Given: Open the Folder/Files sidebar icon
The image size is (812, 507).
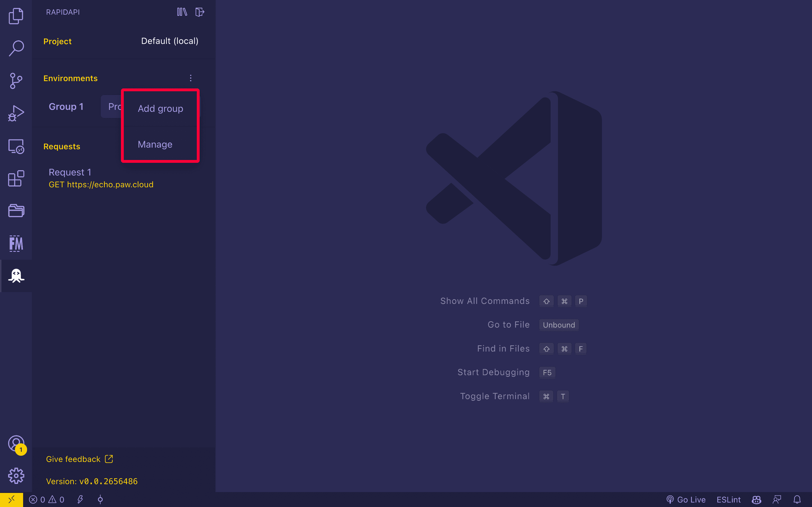Looking at the screenshot, I should tap(16, 210).
